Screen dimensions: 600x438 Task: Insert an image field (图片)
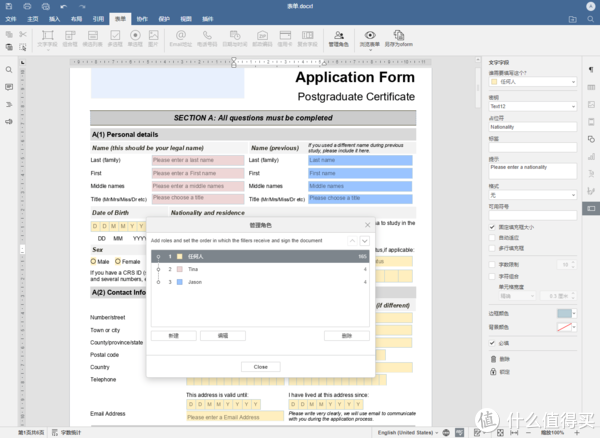point(153,39)
